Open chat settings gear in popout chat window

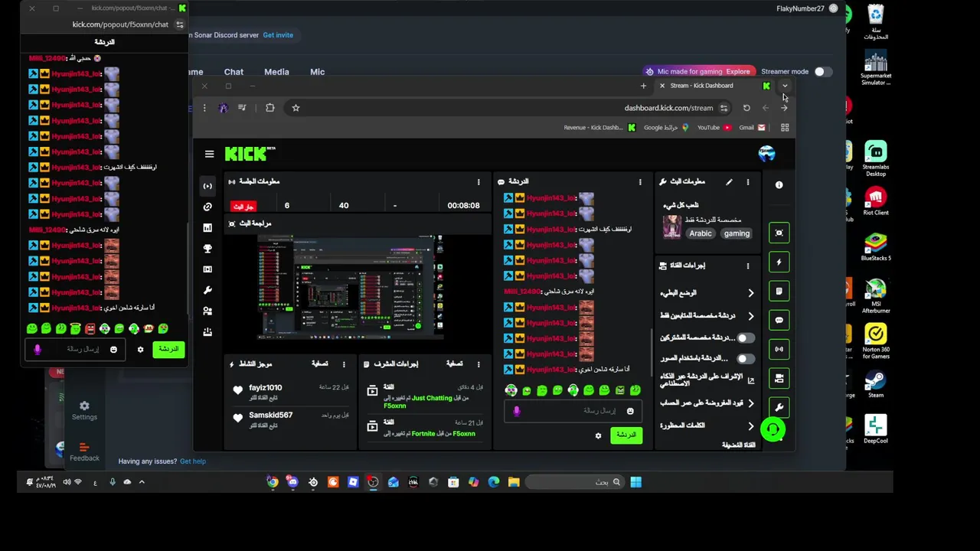pos(140,349)
